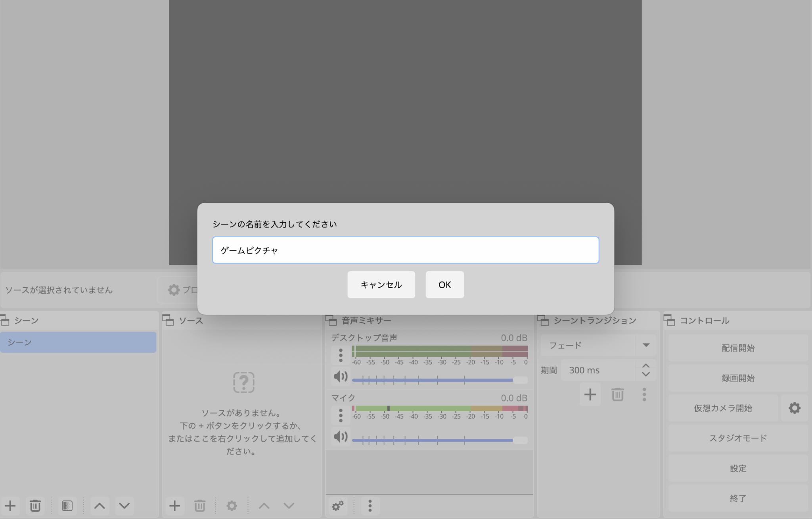Image resolution: width=812 pixels, height=519 pixels.
Task: Move scene down with arrow icon
Action: (x=124, y=506)
